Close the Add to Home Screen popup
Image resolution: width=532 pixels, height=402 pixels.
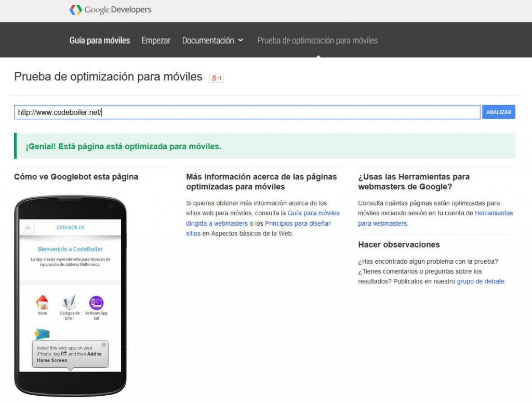pos(104,345)
